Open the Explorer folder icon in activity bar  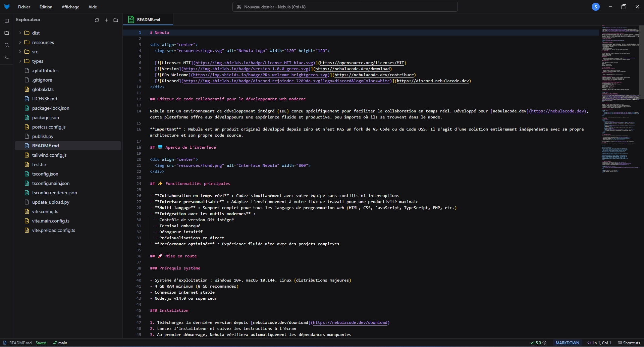coord(6,33)
